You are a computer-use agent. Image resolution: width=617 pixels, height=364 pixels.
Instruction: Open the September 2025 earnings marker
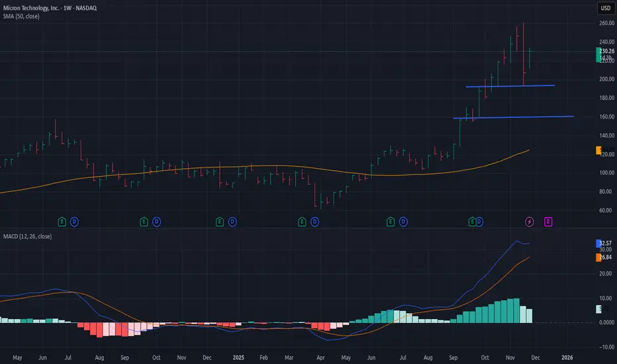coord(472,222)
